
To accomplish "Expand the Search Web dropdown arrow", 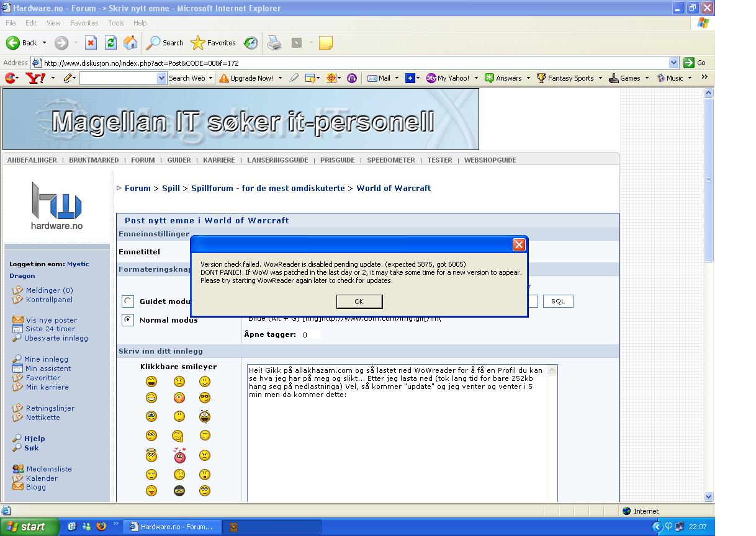I will [x=210, y=78].
